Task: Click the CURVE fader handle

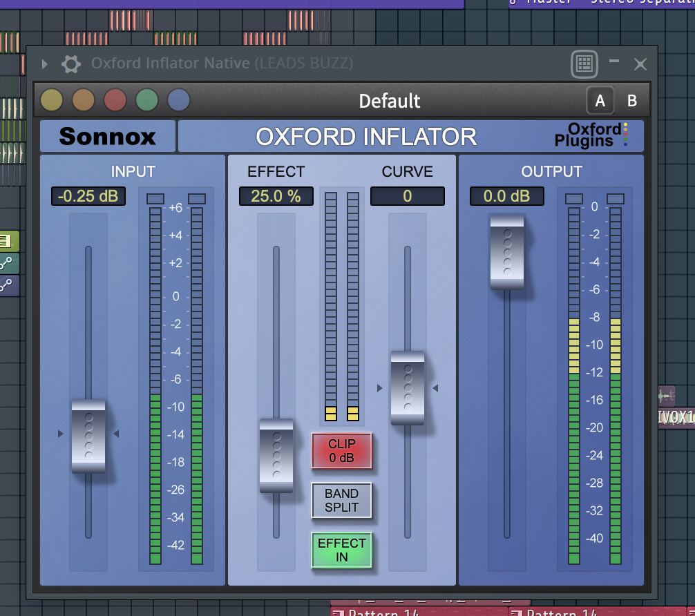Action: coord(408,388)
